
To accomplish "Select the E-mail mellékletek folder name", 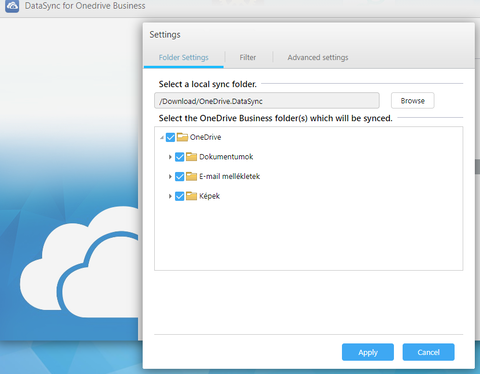I will coord(229,176).
